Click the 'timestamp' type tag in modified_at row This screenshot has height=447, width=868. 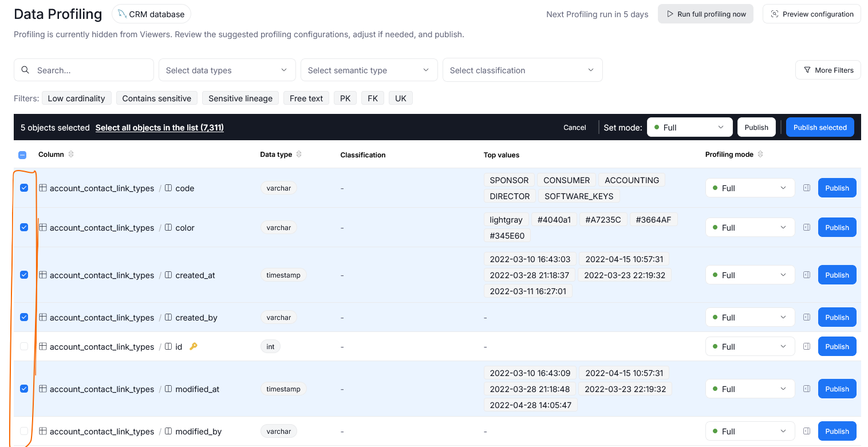pyautogui.click(x=283, y=389)
